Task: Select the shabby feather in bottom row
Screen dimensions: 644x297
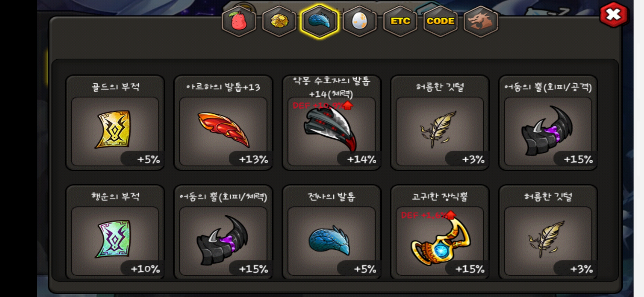Action: (x=548, y=232)
